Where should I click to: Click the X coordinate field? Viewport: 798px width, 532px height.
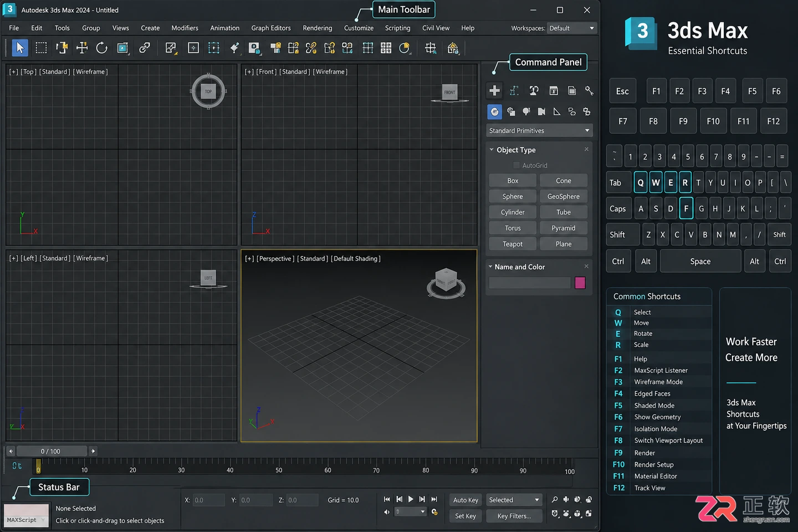208,500
